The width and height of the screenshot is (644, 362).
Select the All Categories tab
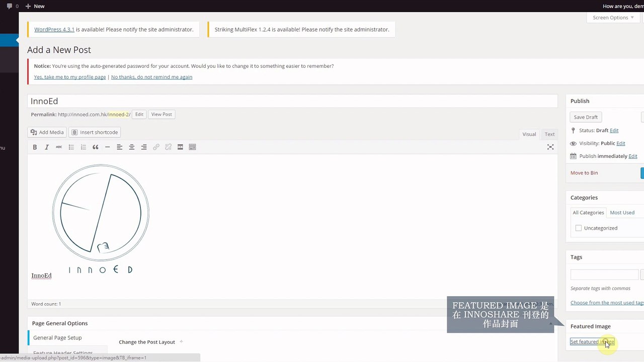point(588,213)
